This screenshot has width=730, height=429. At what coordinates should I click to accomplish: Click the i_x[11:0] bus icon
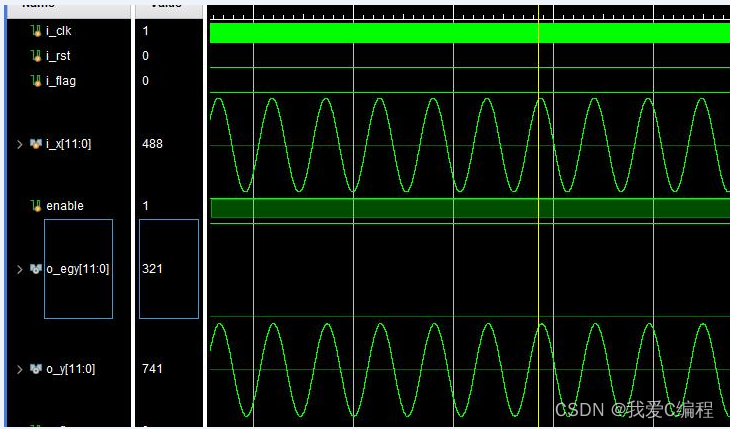(36, 144)
